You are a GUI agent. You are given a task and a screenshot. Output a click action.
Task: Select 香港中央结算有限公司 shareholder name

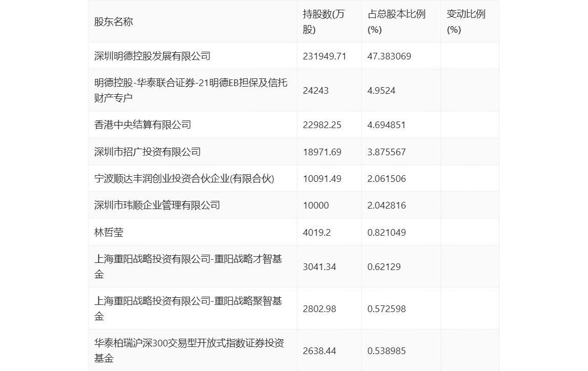[x=142, y=125]
